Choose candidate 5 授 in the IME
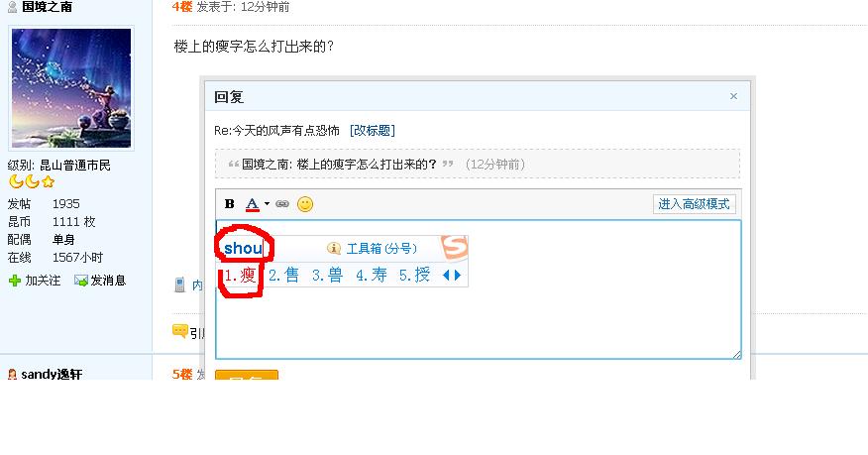The image size is (868, 455). pos(414,276)
